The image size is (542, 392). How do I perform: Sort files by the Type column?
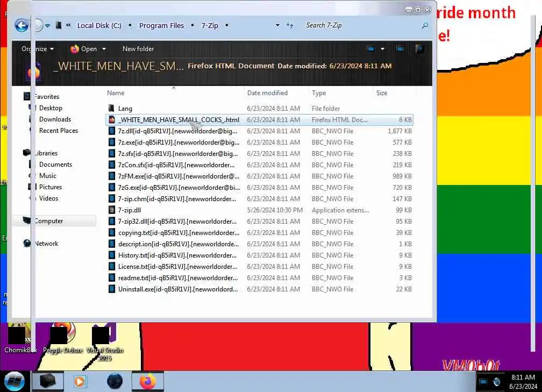coord(319,92)
